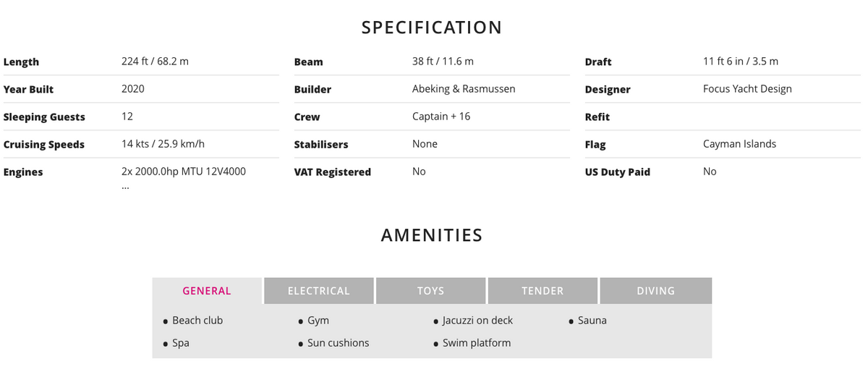The width and height of the screenshot is (868, 367).
Task: Select the Toys tab
Action: point(430,291)
